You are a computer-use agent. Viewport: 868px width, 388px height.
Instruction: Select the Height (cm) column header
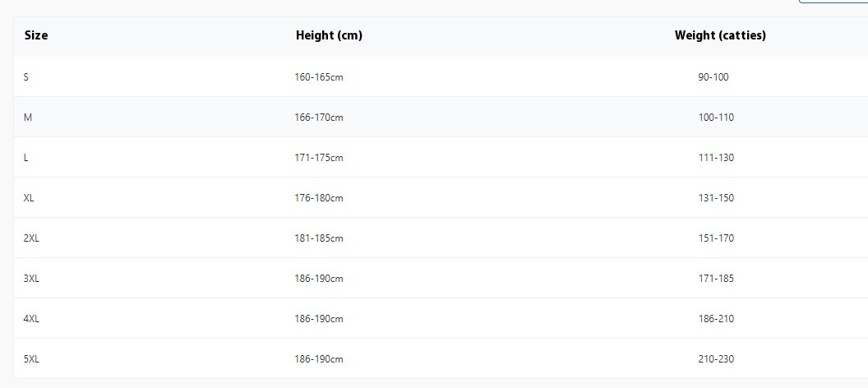click(x=329, y=35)
